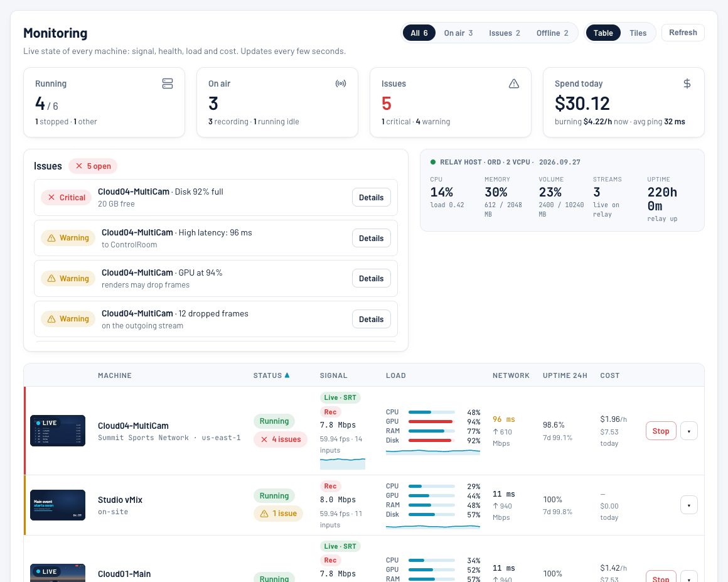Open the Studio vMix row dropdown menu
728x582 pixels.
pyautogui.click(x=689, y=505)
